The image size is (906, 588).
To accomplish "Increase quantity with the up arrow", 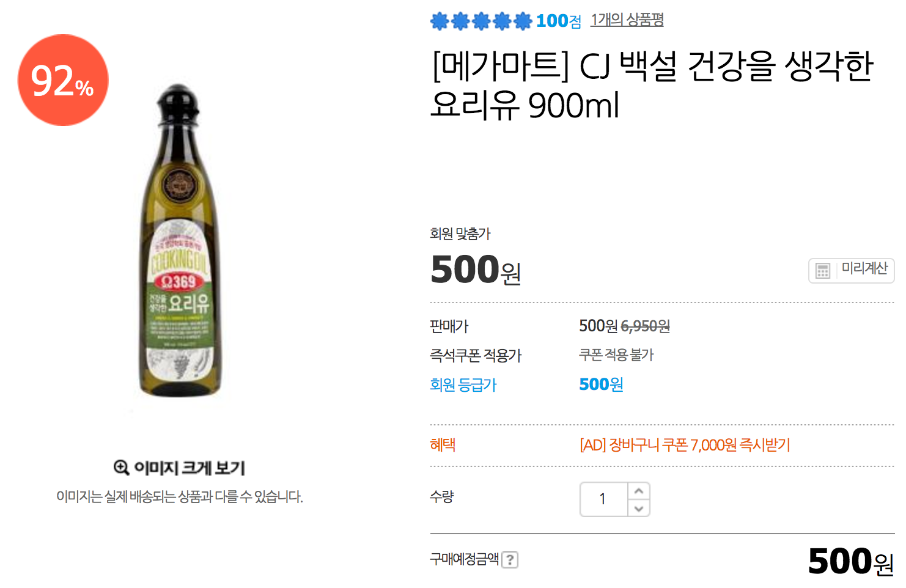I will [639, 491].
